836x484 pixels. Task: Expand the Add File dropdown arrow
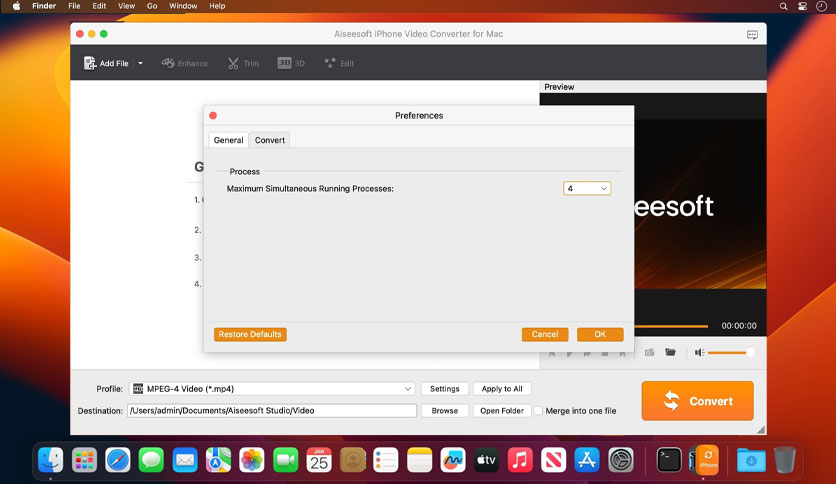[140, 63]
